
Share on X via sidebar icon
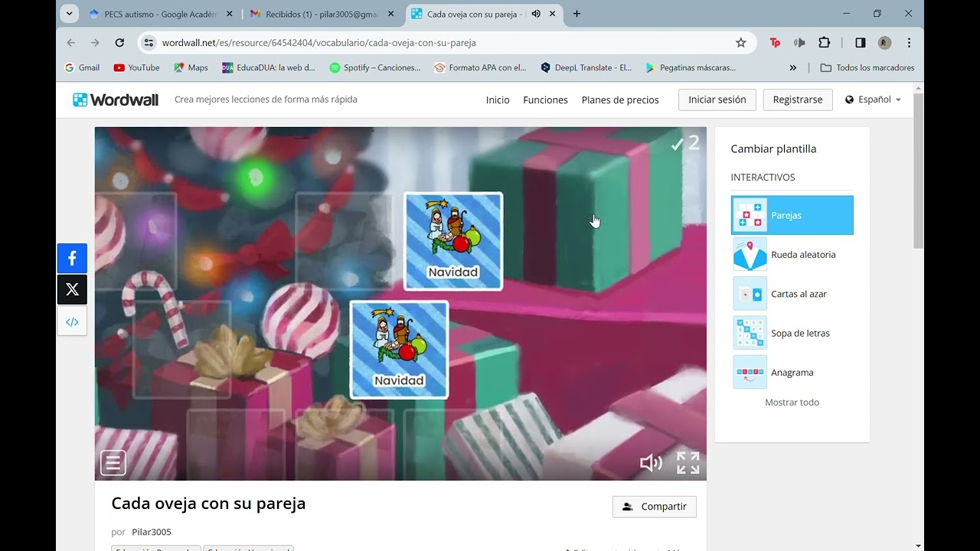(72, 290)
